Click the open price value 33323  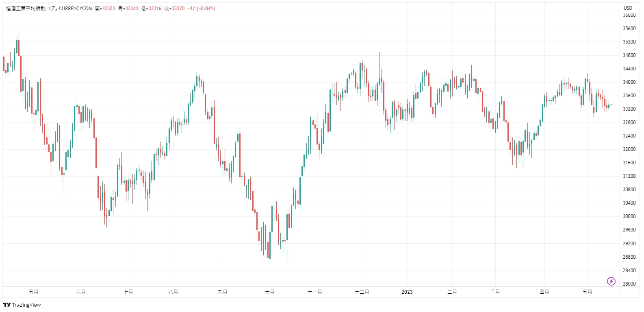click(x=108, y=9)
